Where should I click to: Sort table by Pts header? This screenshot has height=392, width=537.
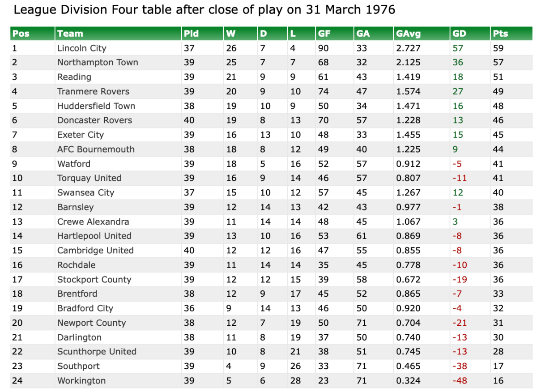pyautogui.click(x=500, y=34)
